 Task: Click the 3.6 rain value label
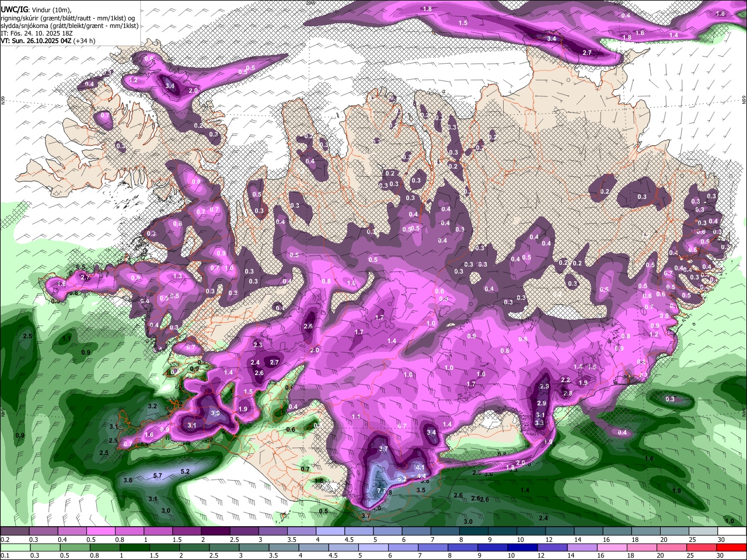pos(128,480)
